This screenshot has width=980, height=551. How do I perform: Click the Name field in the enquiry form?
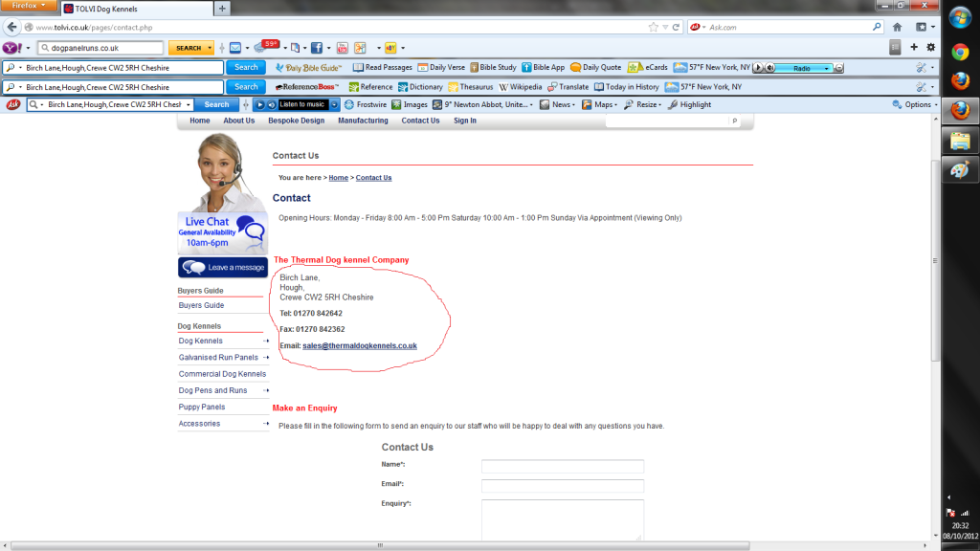click(563, 466)
